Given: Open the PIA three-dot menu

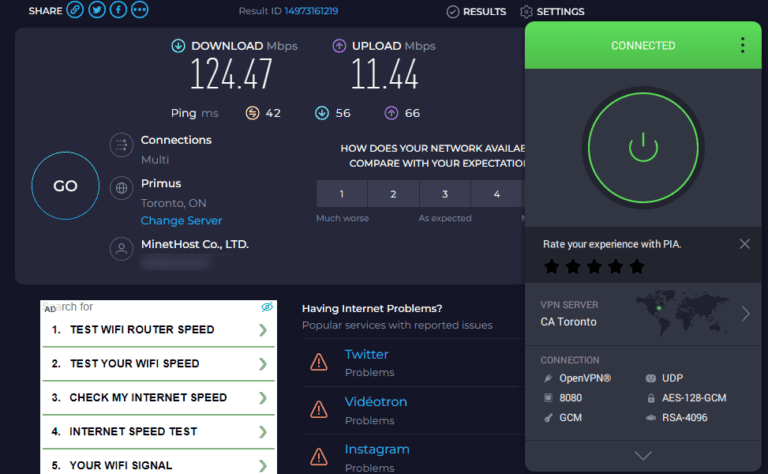Looking at the screenshot, I should click(742, 45).
